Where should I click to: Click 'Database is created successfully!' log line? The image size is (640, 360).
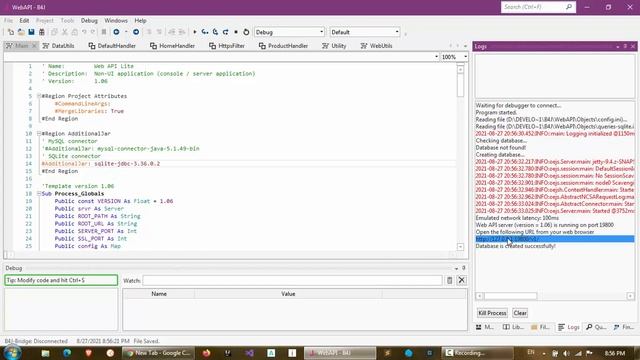(516, 246)
